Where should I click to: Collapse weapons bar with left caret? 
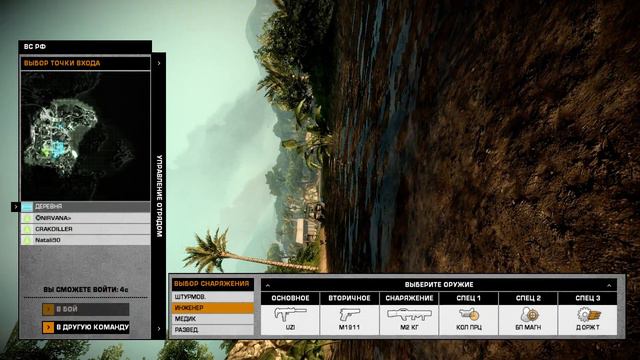coord(268,285)
